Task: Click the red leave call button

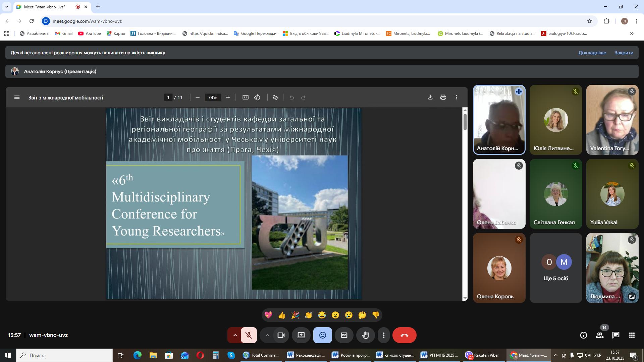Action: point(404,335)
